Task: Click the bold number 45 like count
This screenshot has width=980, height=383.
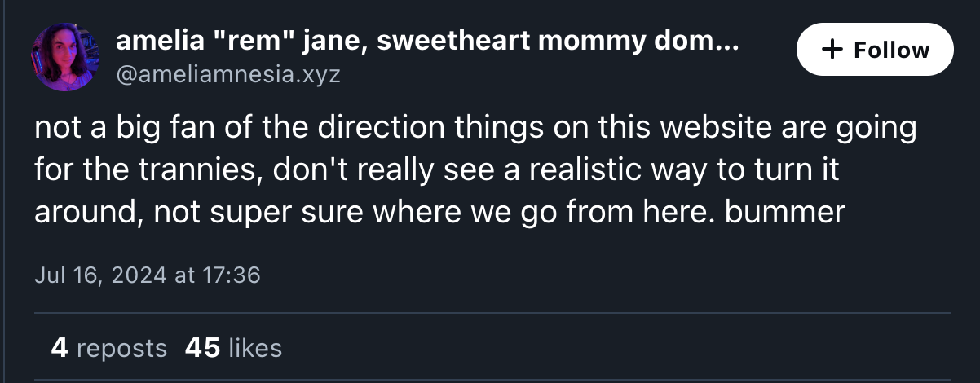Action: tap(202, 348)
